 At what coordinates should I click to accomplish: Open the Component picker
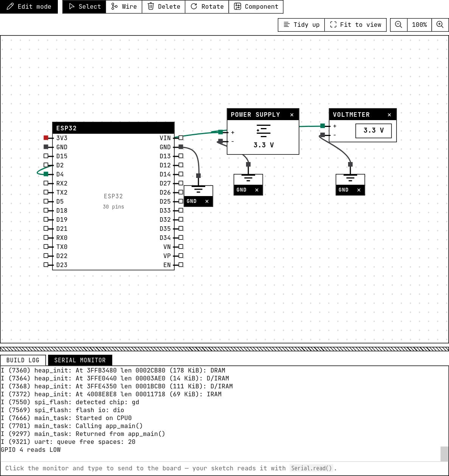(x=256, y=6)
